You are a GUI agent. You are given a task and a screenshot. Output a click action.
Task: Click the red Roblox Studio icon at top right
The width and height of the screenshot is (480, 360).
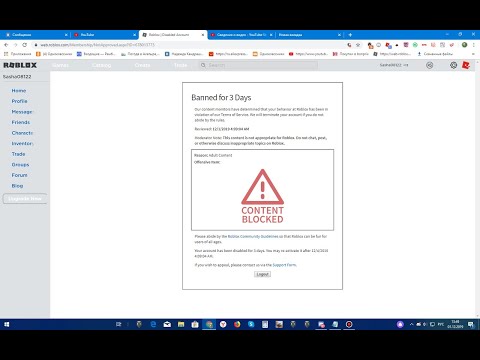pos(466,65)
